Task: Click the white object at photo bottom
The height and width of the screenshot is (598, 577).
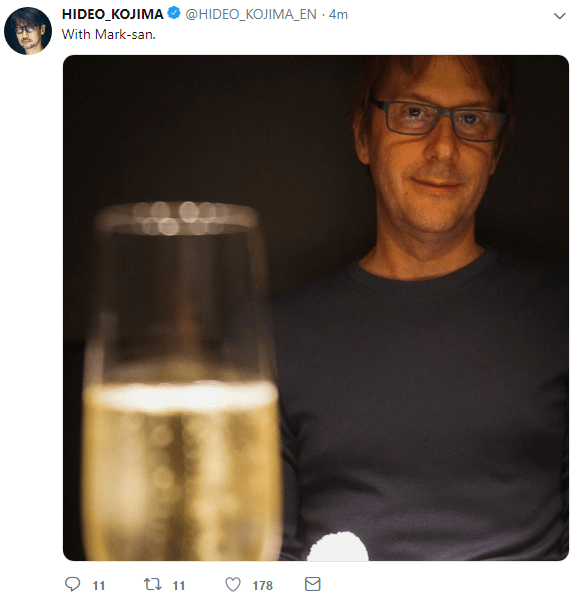Action: [x=338, y=547]
